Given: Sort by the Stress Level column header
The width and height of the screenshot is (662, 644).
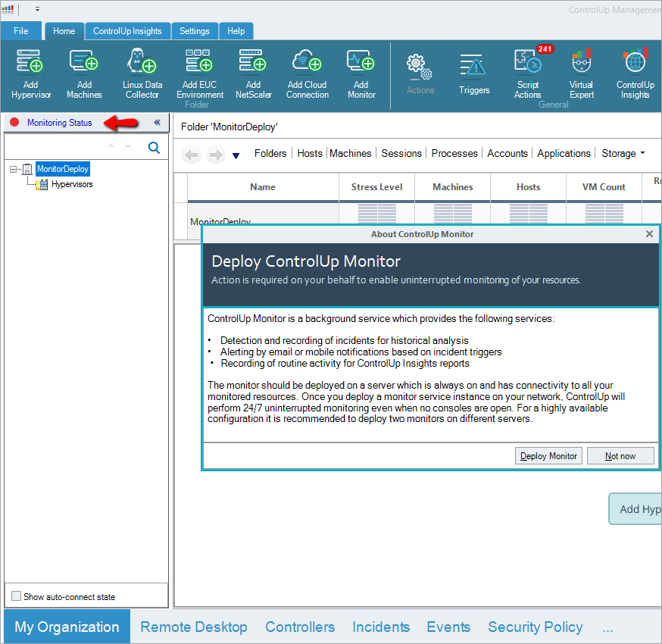Looking at the screenshot, I should (376, 187).
